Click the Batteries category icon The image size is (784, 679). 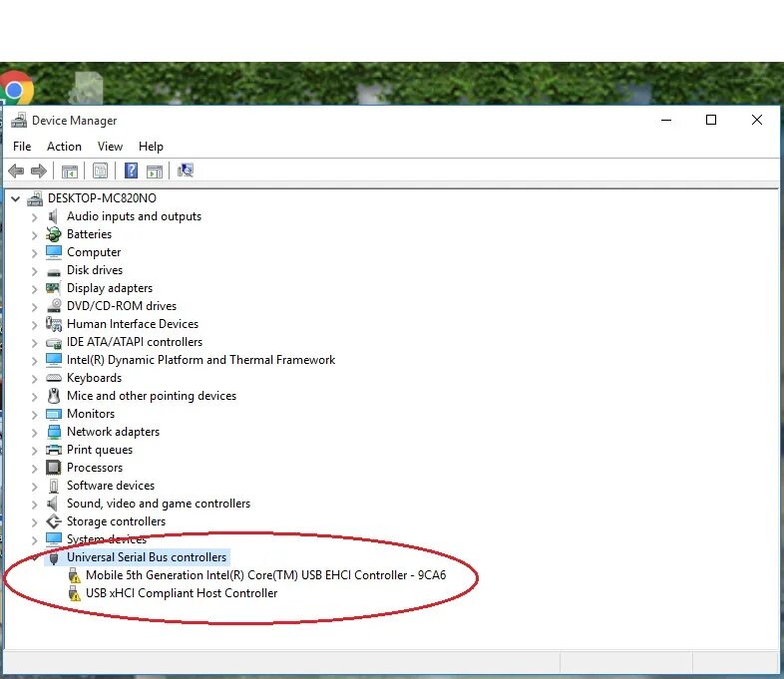tap(54, 234)
